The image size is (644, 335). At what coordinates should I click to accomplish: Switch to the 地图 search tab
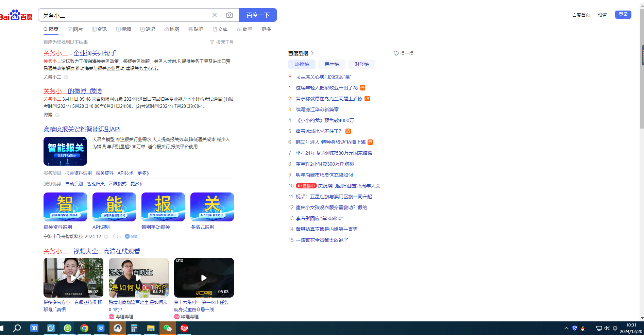(172, 29)
